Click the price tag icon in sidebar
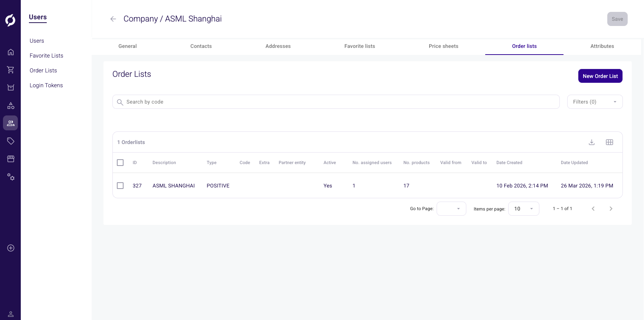The image size is (644, 320). pos(11,141)
